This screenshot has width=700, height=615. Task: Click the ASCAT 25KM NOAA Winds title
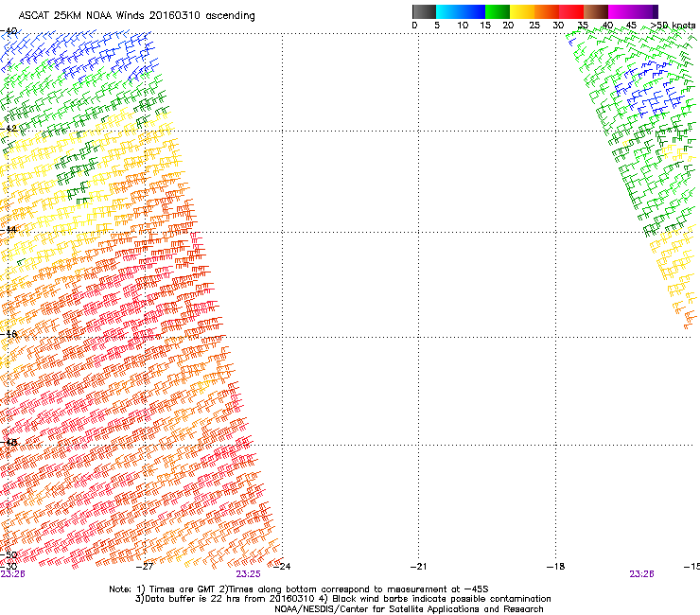tap(136, 16)
